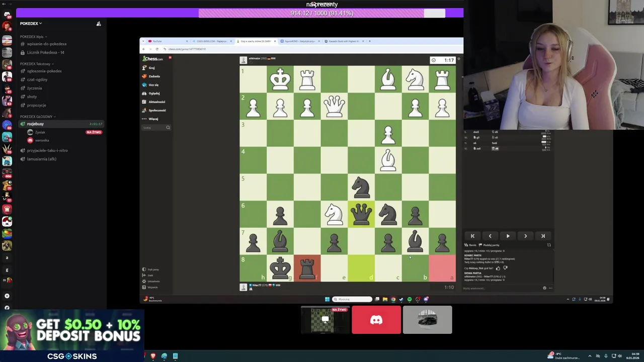This screenshot has width=644, height=362.
Task: Select the black queen on the board
Action: [361, 214]
